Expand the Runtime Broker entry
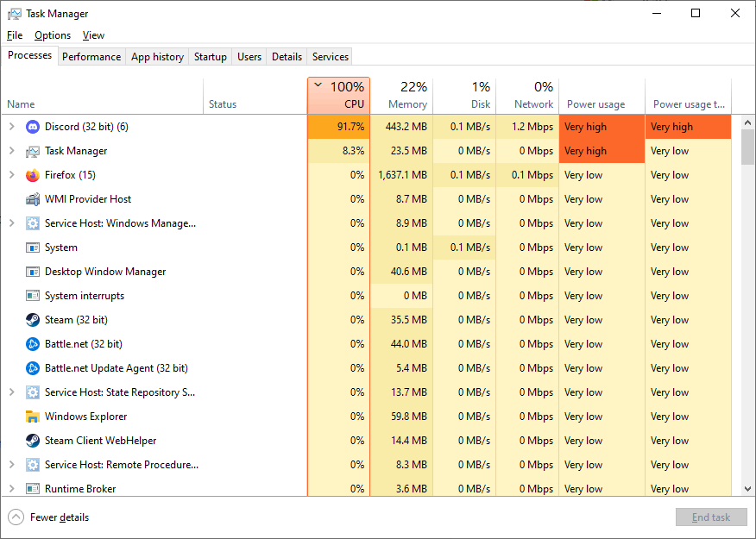The height and width of the screenshot is (539, 756). point(12,488)
